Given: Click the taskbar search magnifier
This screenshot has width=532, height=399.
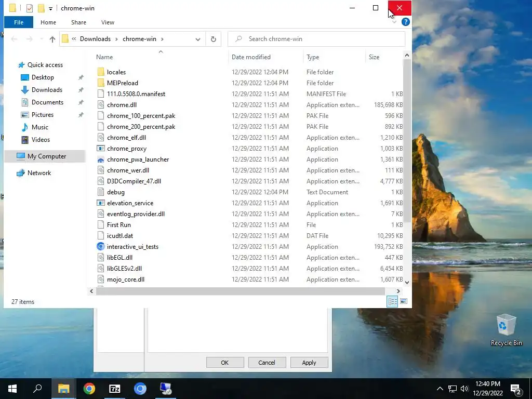Looking at the screenshot, I should point(37,389).
